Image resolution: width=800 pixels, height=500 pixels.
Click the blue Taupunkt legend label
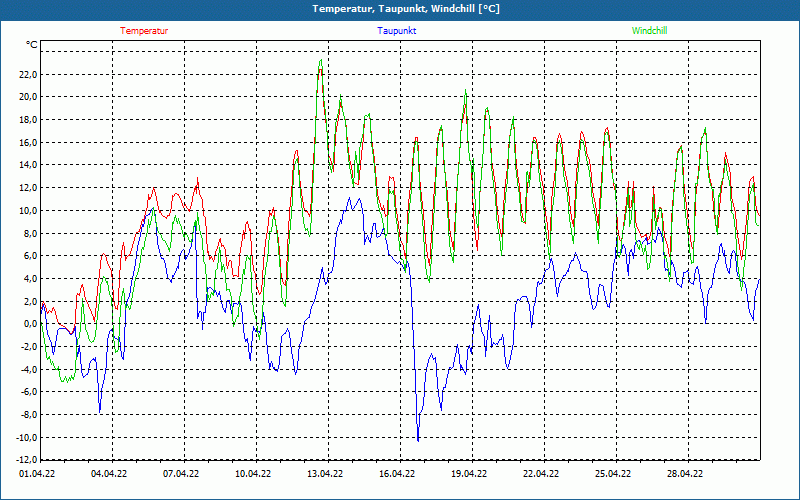point(396,31)
